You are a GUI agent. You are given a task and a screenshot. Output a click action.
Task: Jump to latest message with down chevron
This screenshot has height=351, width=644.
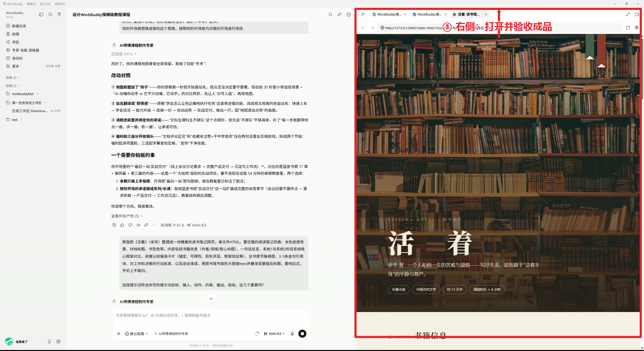[x=211, y=299]
